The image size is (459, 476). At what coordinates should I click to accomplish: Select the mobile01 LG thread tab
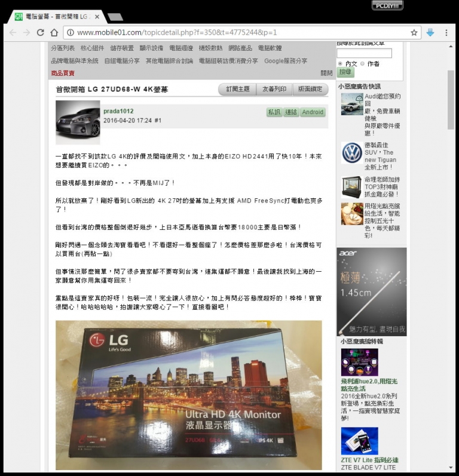(x=56, y=17)
